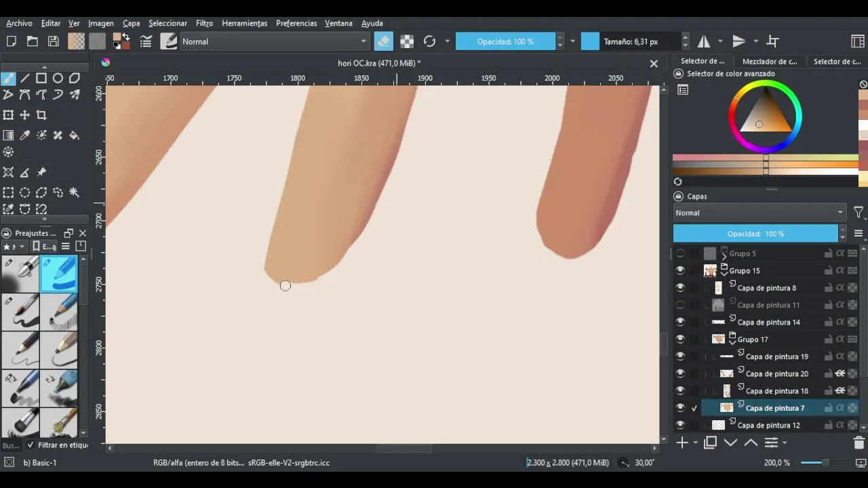Open add-layer type dropdown arrow
868x488 pixels.
[x=695, y=443]
